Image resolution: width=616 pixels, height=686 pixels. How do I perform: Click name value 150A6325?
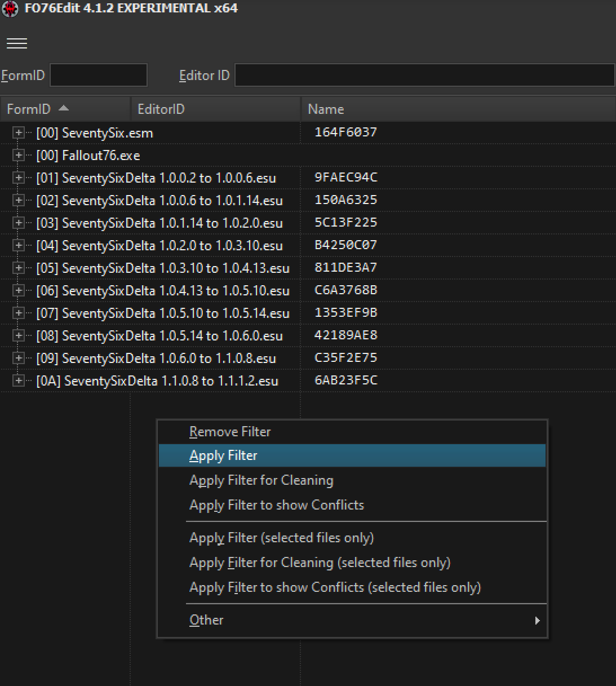point(345,200)
